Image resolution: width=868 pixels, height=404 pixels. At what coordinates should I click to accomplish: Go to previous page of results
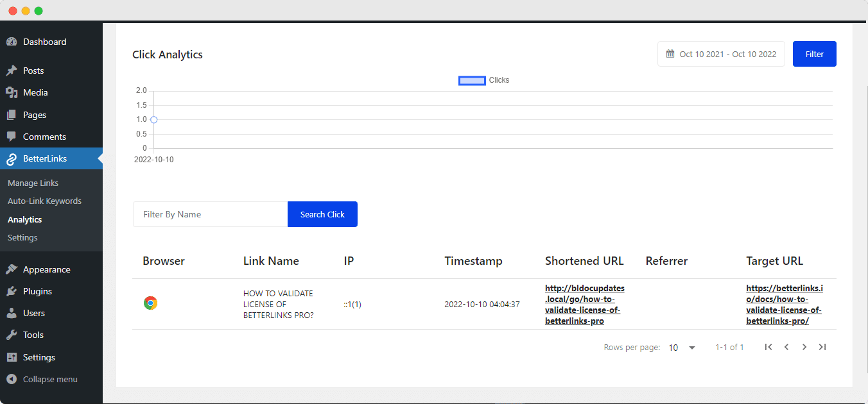(x=786, y=347)
